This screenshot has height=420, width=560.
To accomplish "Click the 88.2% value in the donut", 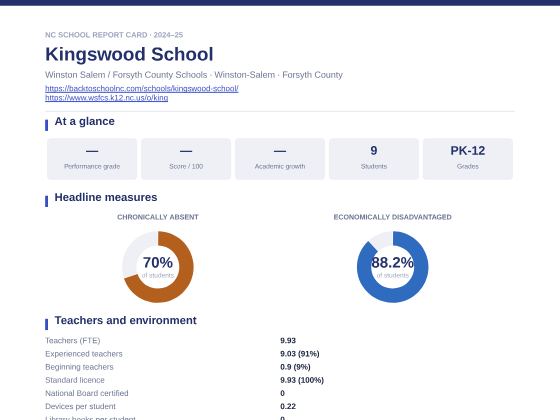I will 392,263.
